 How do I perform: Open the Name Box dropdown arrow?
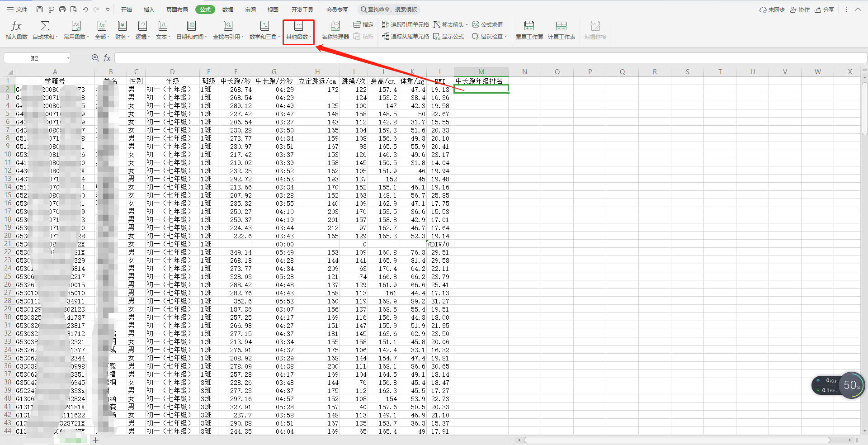pos(68,58)
